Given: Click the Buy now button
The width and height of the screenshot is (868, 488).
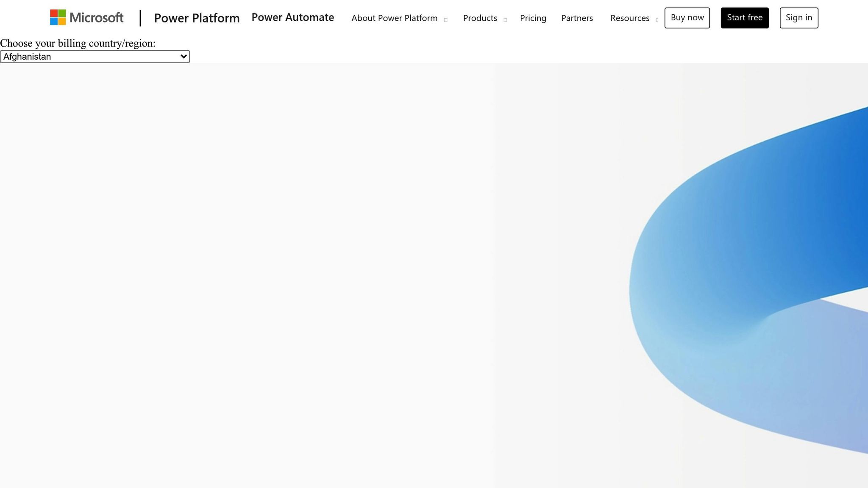Looking at the screenshot, I should point(687,18).
